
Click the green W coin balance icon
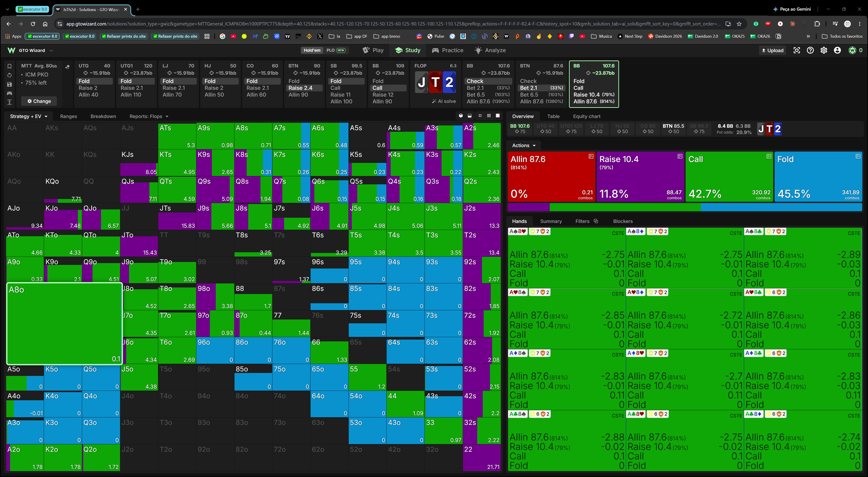click(x=852, y=50)
